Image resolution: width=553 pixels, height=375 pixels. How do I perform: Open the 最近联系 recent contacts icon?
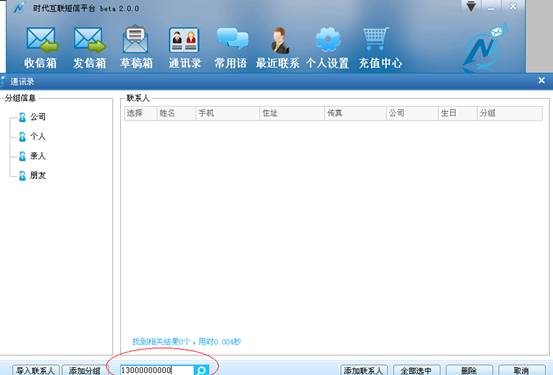tap(278, 47)
